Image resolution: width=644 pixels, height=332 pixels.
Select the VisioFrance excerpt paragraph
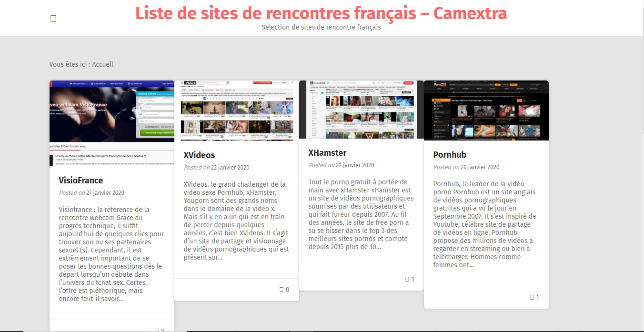pos(111,254)
